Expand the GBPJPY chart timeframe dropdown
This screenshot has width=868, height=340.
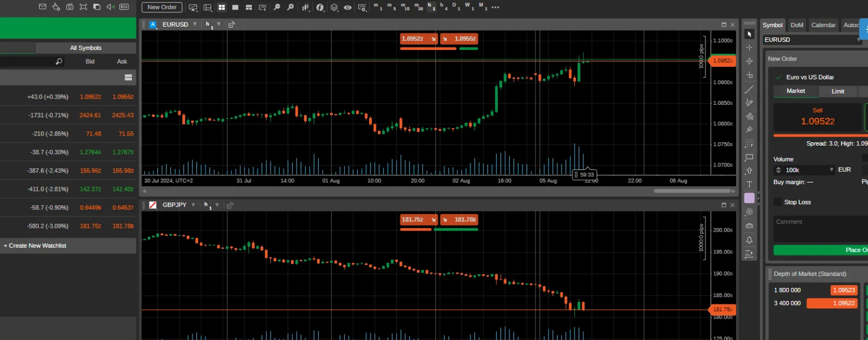(x=219, y=205)
